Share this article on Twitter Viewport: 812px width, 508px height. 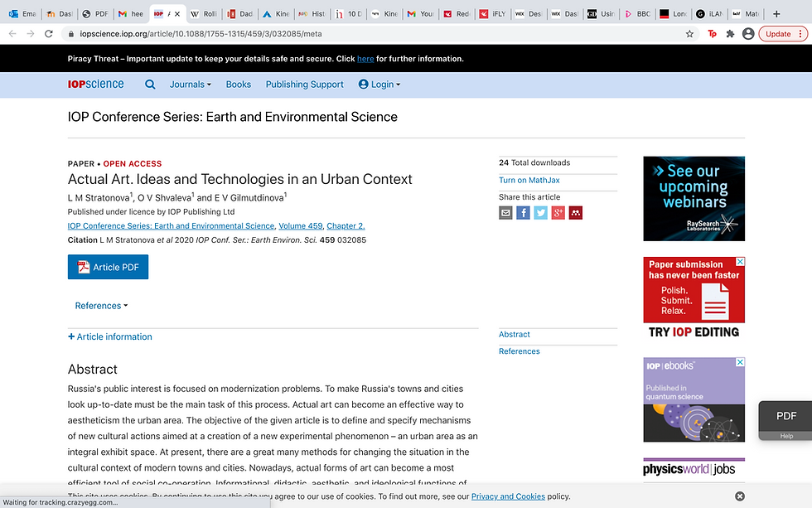click(540, 213)
